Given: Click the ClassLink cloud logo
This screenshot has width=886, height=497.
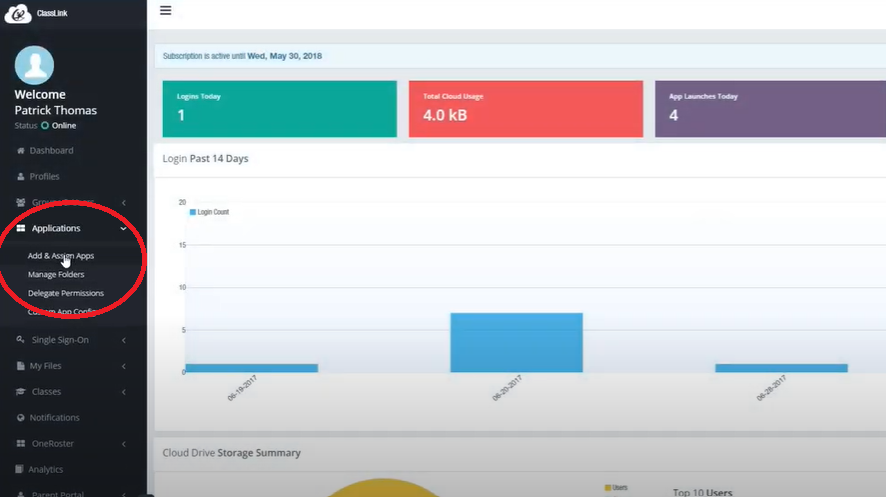Looking at the screenshot, I should click(18, 13).
